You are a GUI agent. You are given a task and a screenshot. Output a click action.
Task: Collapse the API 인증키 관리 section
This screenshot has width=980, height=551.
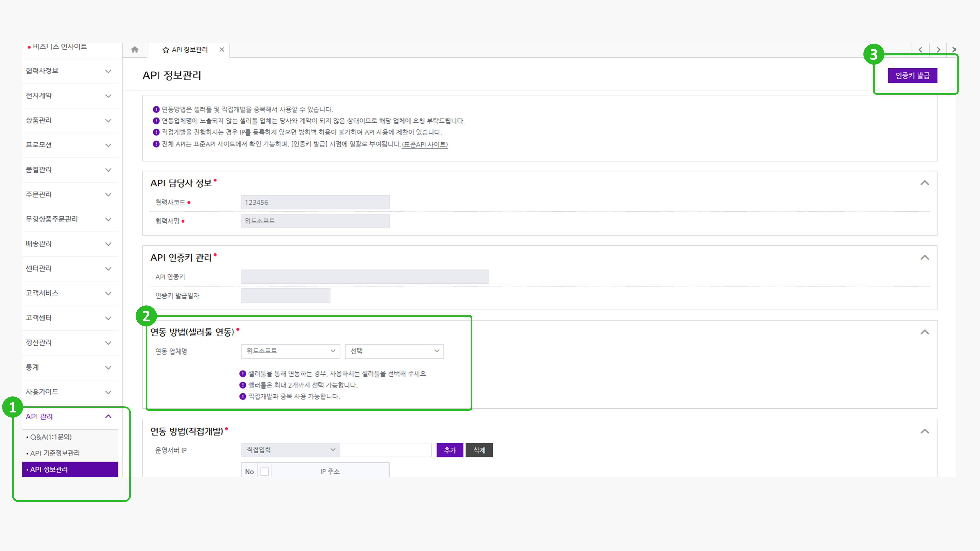(x=924, y=257)
